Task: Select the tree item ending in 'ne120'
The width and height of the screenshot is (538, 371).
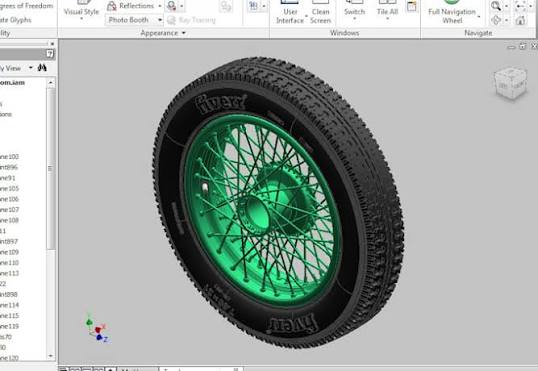Action: [9, 358]
